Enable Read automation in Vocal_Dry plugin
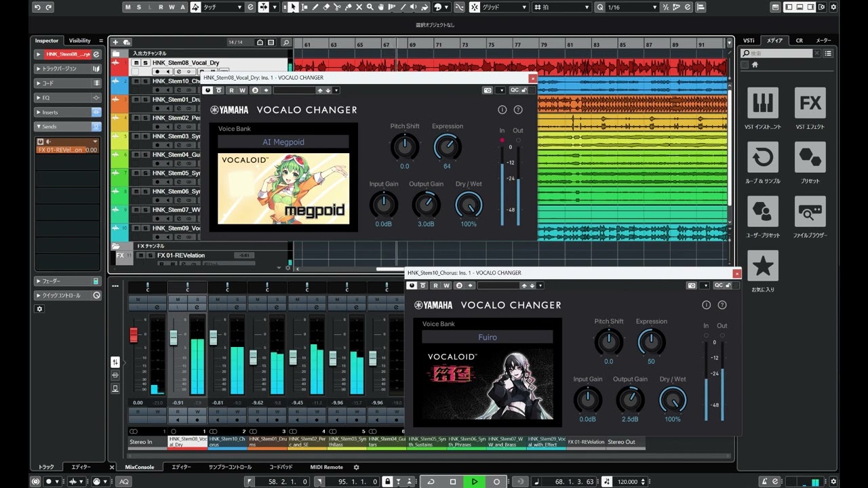 (231, 90)
